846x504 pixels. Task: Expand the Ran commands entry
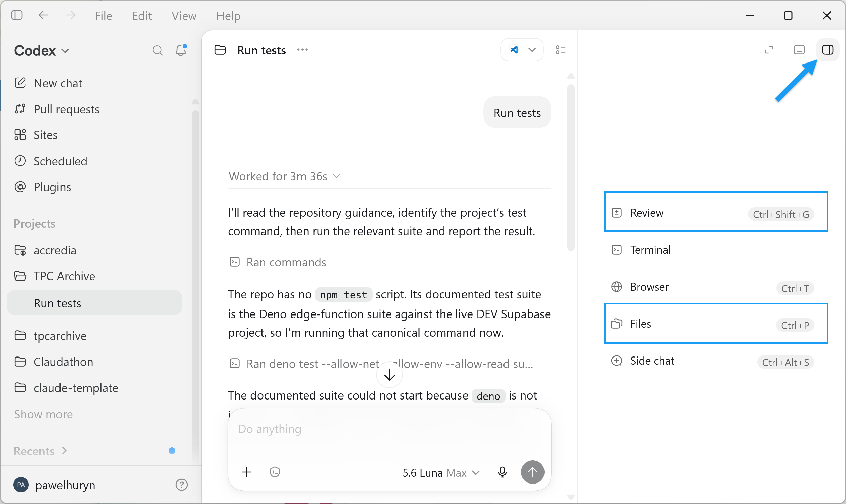(x=278, y=262)
